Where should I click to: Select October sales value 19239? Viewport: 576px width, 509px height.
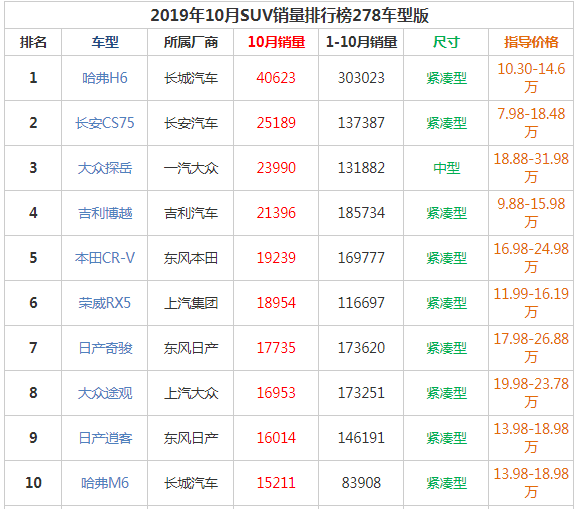coord(276,258)
